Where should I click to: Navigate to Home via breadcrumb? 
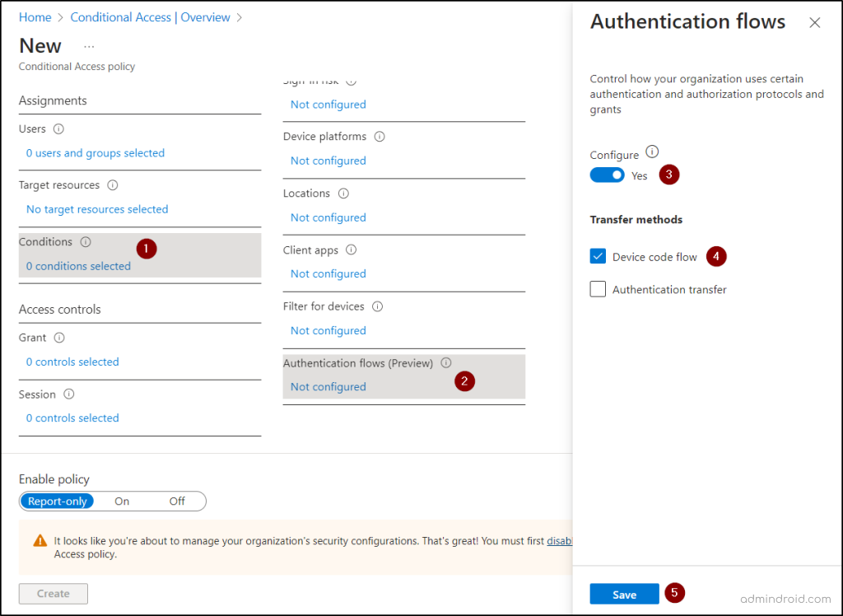tap(35, 16)
